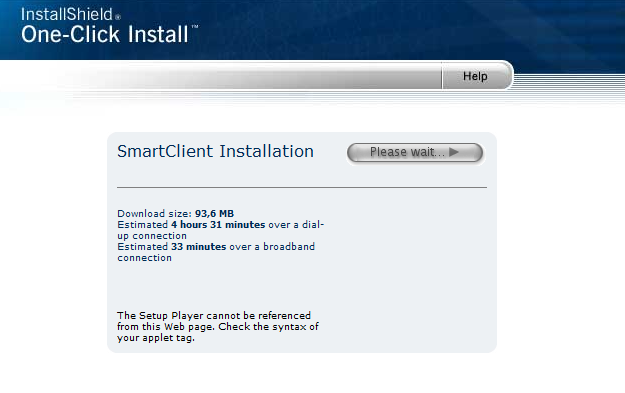Select the 'SmartClient Installation' heading
The width and height of the screenshot is (625, 393).
215,151
